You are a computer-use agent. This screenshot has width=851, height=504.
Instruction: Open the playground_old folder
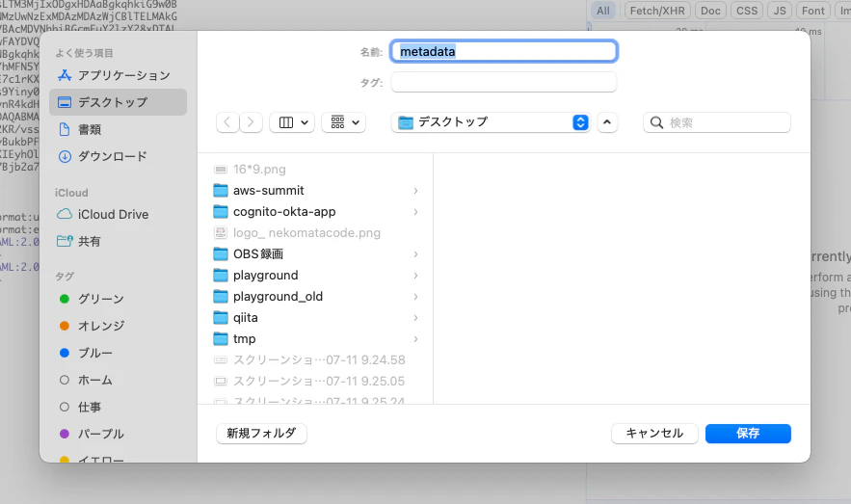coord(316,296)
